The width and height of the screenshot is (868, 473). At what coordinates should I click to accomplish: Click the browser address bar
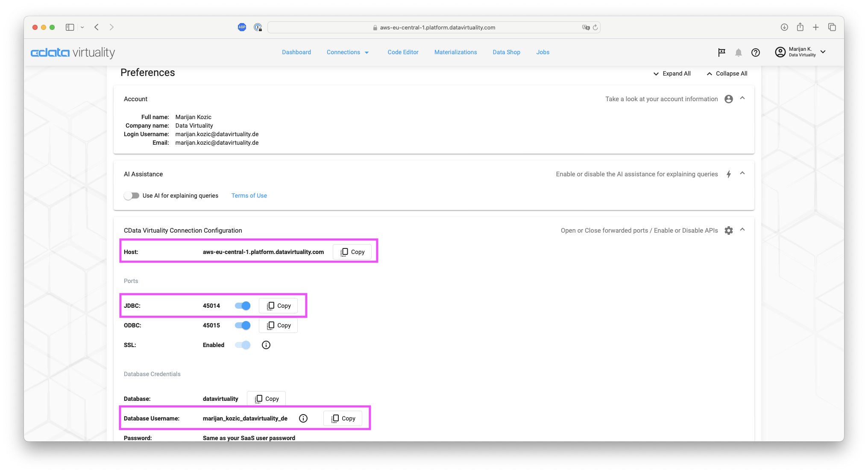pos(433,27)
